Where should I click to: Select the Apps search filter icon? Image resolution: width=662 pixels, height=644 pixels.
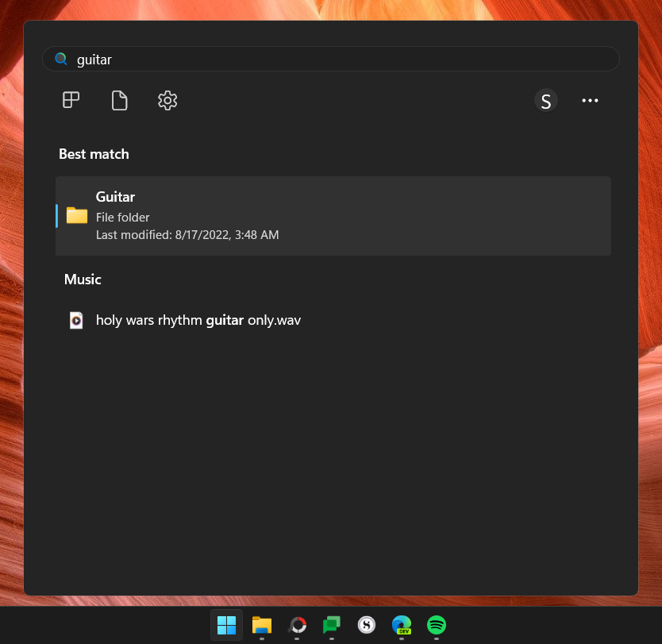[71, 100]
